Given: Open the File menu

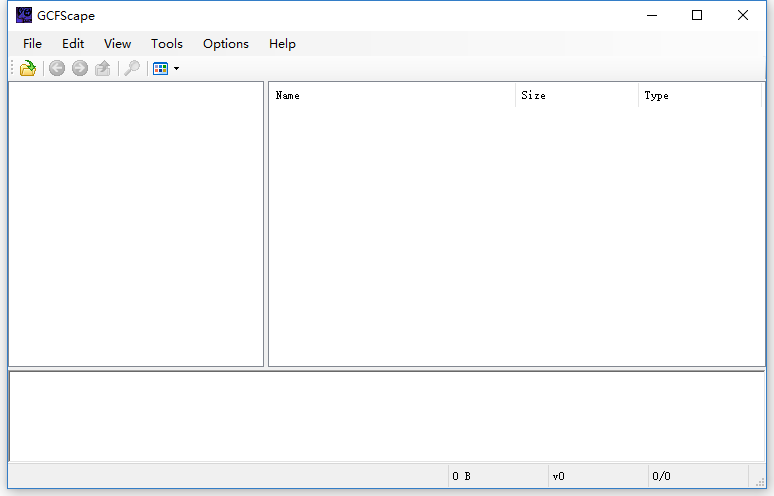Looking at the screenshot, I should point(32,44).
